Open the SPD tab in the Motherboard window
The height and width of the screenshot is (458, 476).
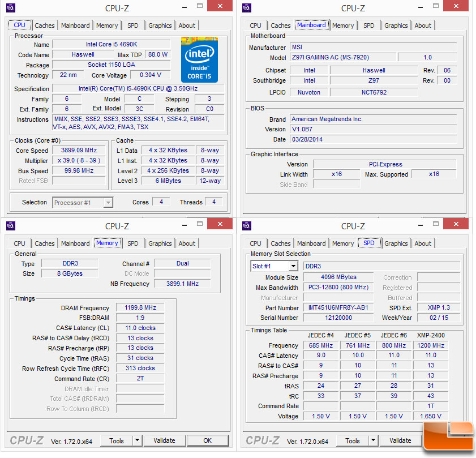[369, 25]
